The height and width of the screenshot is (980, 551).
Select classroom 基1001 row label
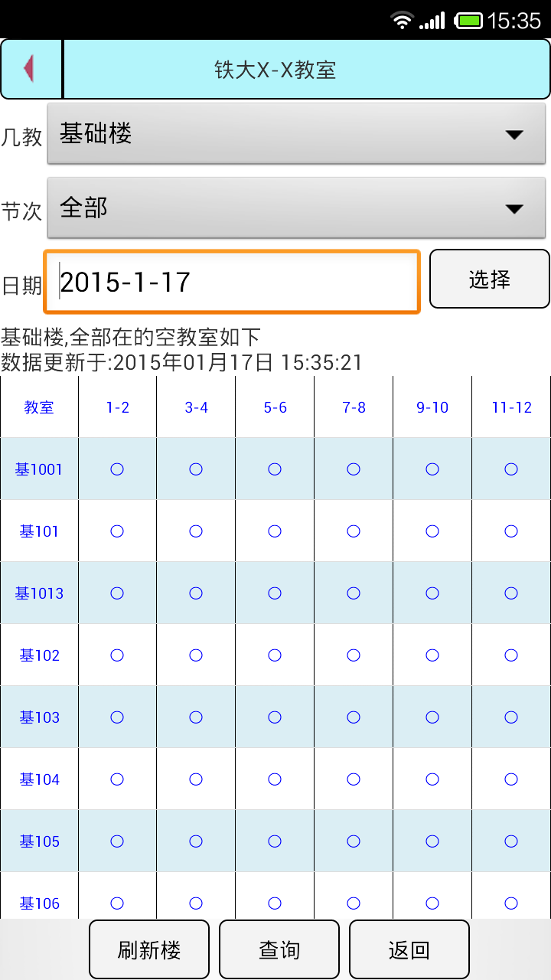click(39, 469)
